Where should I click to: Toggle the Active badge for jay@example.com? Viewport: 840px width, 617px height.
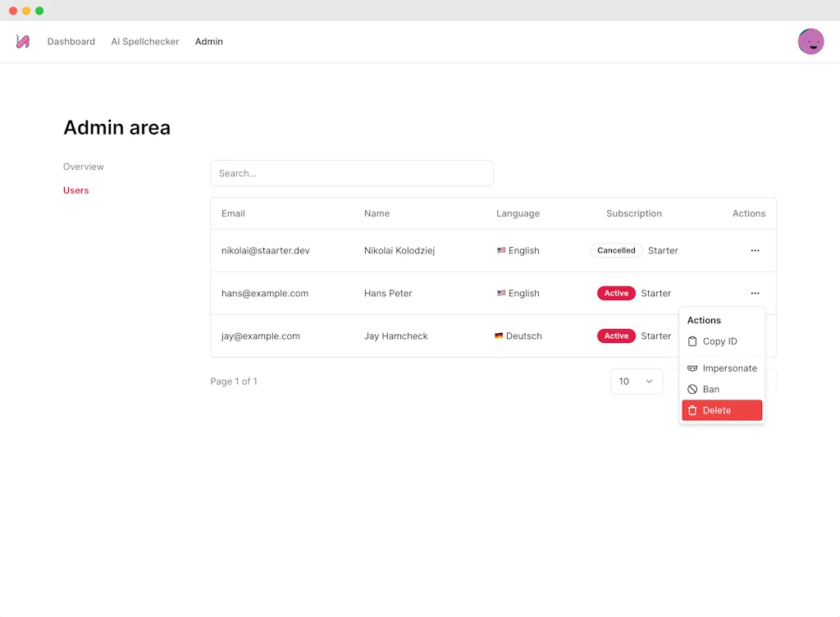click(x=616, y=336)
